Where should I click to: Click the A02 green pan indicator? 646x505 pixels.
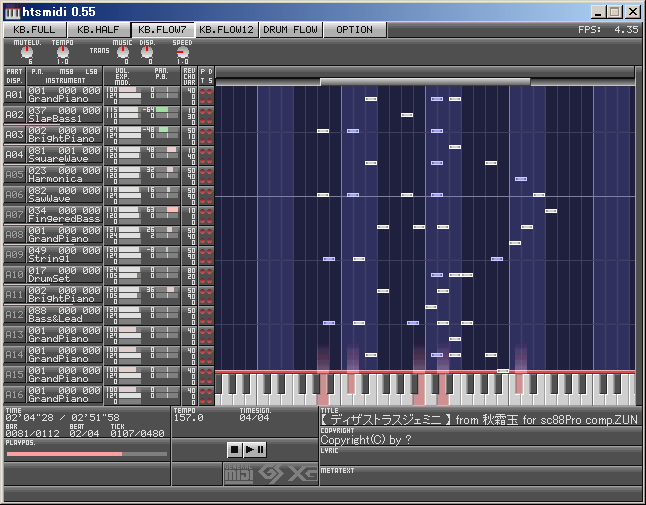click(162, 110)
